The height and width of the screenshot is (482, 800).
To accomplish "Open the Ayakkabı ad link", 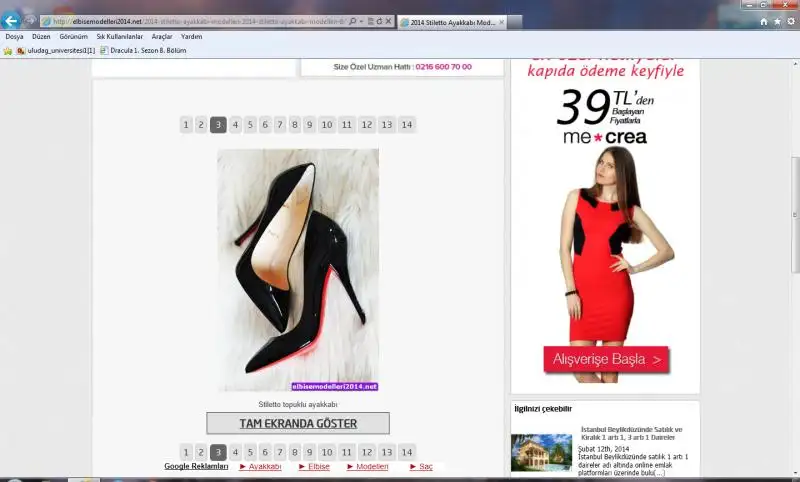I will click(x=261, y=466).
